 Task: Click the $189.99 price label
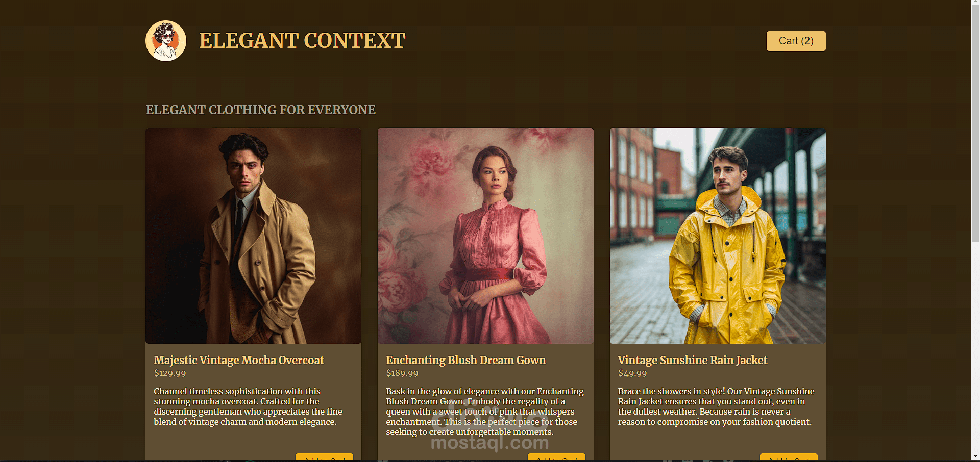402,373
